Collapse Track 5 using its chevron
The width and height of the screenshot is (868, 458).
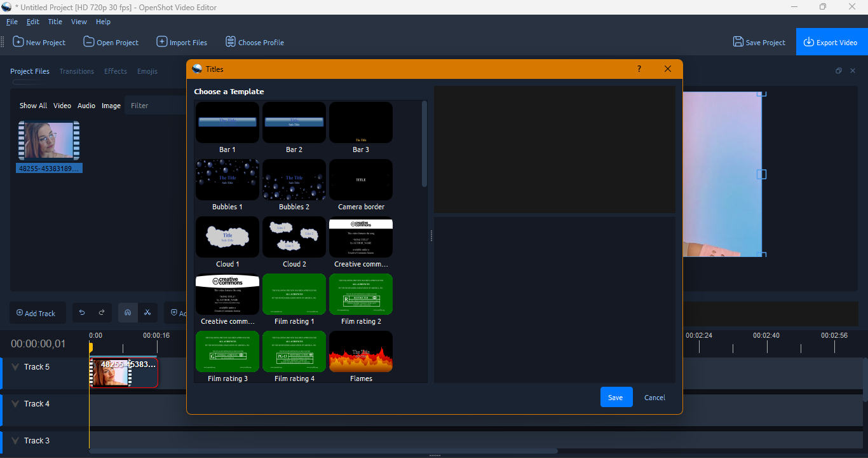coord(15,367)
